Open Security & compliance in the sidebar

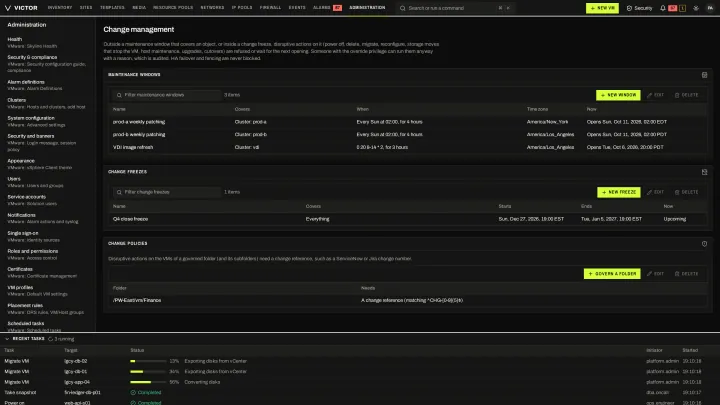(x=46, y=64)
